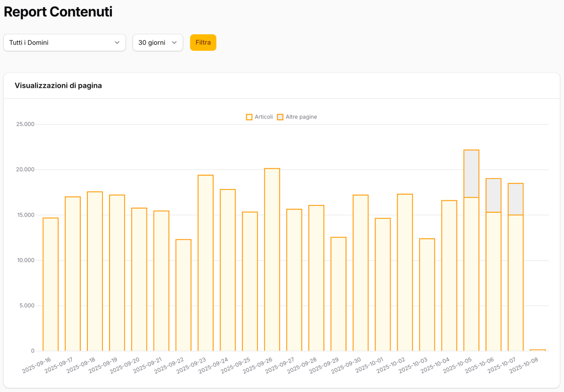Click the bar for 2025-09-16
Viewport: 564px width, 392px height.
click(51, 284)
